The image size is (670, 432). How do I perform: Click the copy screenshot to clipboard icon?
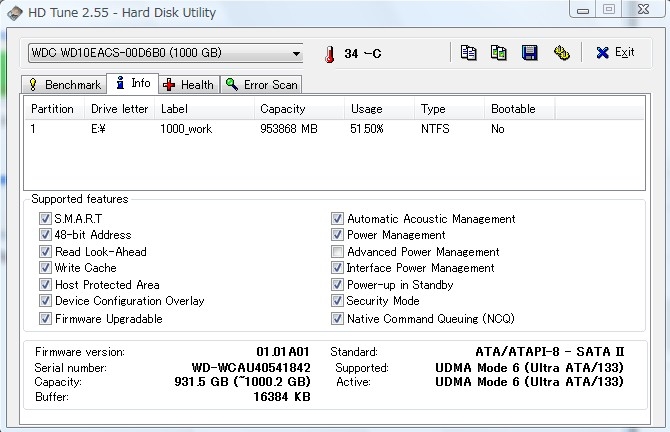(x=499, y=53)
